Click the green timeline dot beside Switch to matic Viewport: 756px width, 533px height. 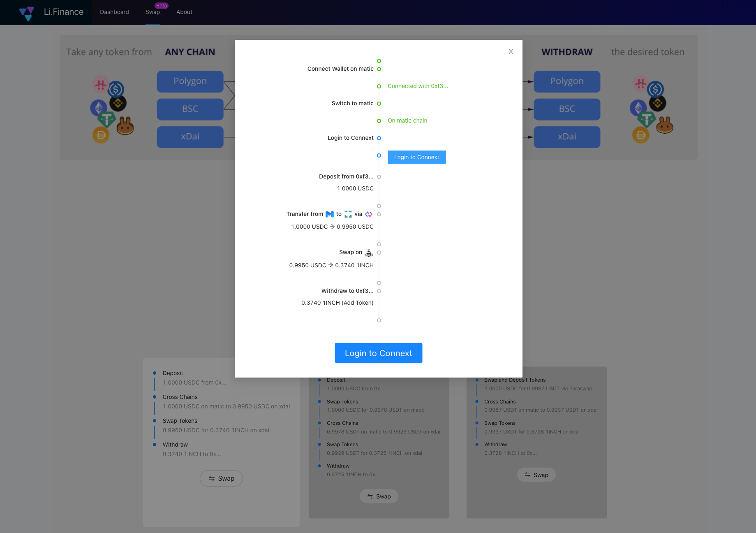(x=379, y=104)
